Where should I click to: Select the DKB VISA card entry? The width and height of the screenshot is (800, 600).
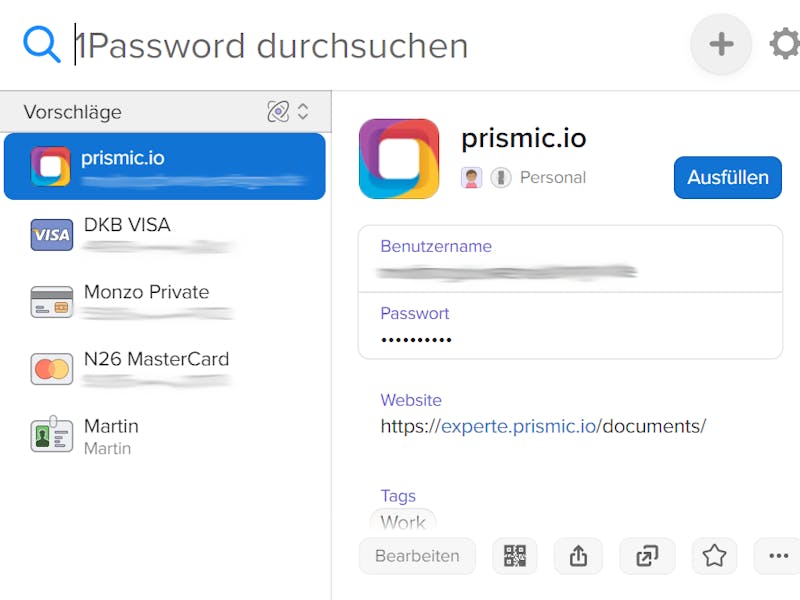[164, 235]
